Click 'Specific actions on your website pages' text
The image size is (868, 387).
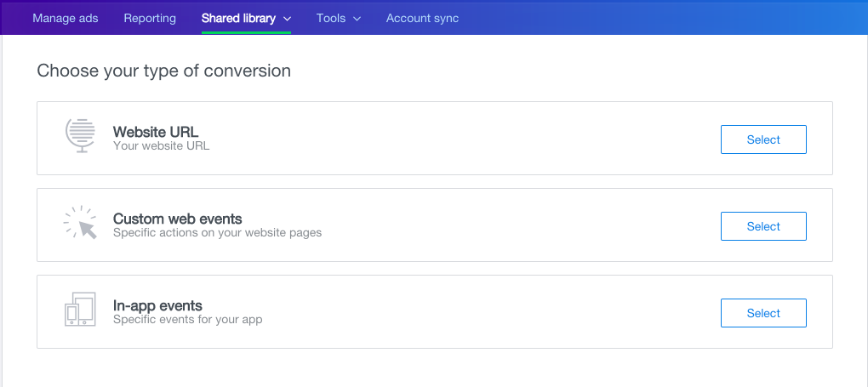[x=218, y=233]
